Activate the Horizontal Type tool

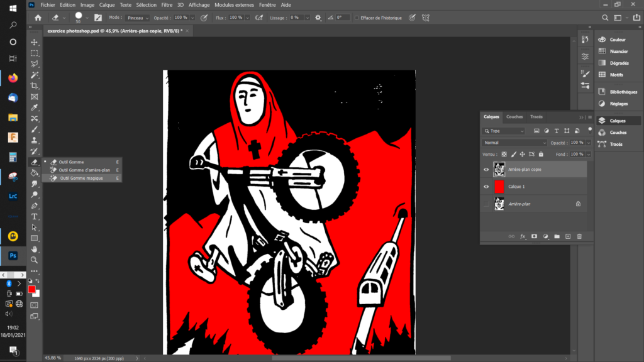tap(35, 216)
